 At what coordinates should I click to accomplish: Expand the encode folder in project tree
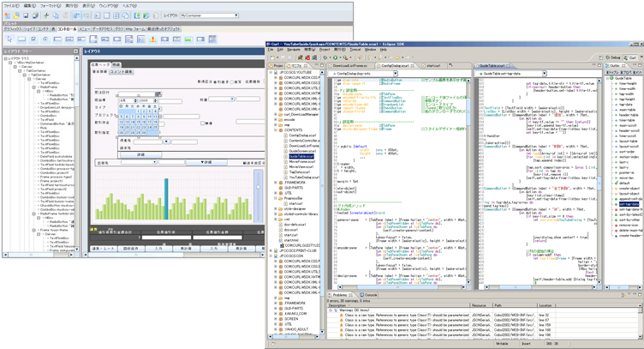pos(276,120)
